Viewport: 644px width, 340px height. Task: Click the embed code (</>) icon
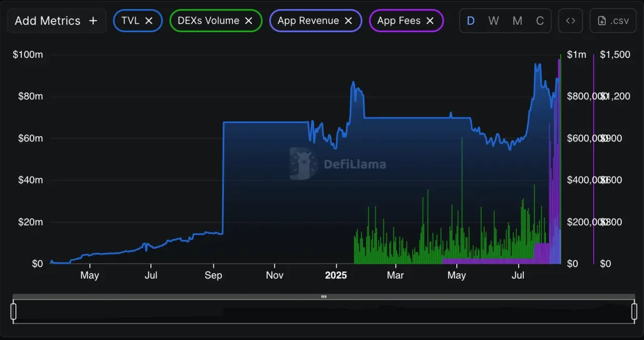571,21
